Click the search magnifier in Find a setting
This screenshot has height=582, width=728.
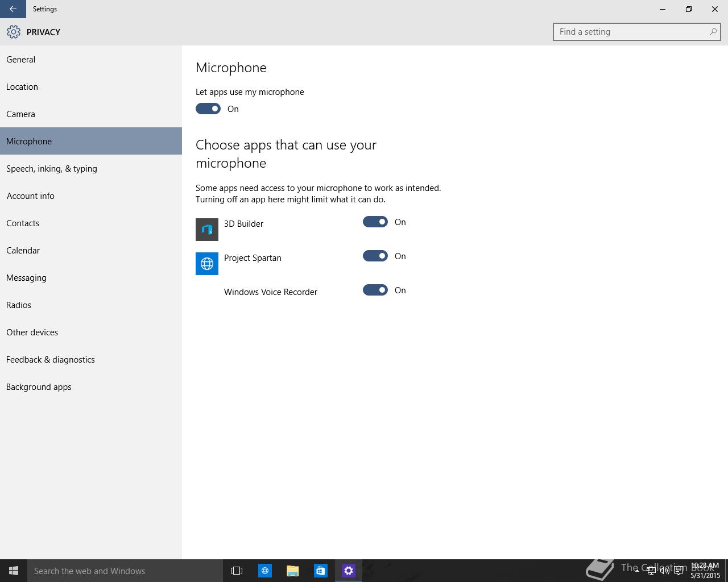point(713,32)
